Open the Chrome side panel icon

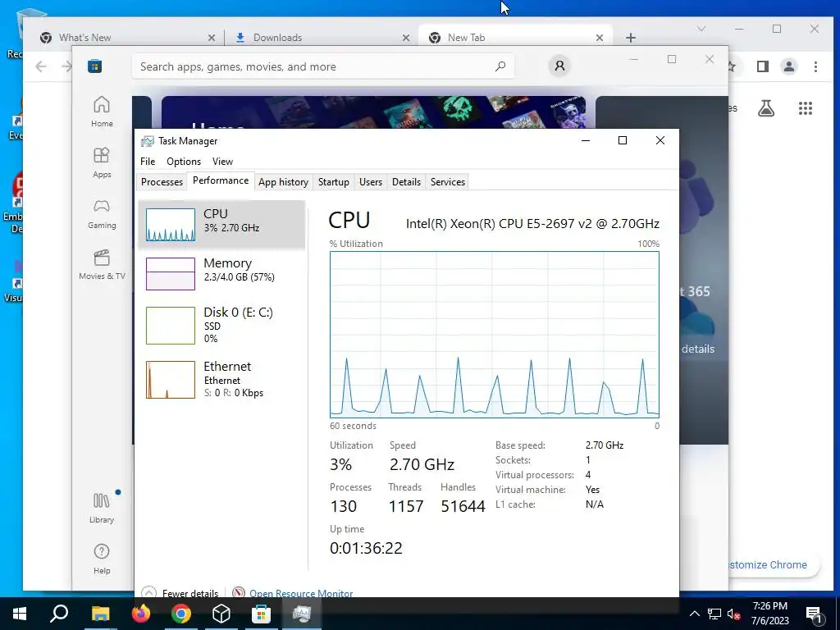click(763, 66)
